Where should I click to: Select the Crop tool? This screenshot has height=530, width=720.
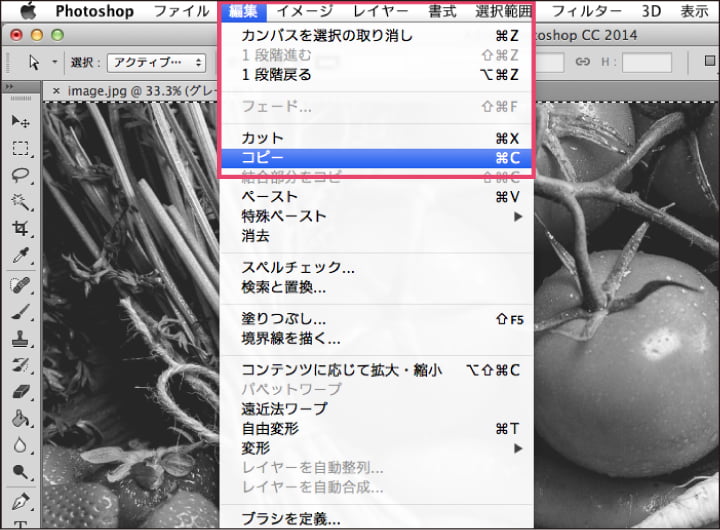(20, 228)
